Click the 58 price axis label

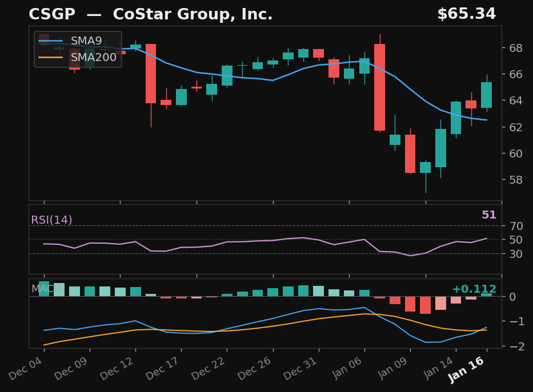516,180
